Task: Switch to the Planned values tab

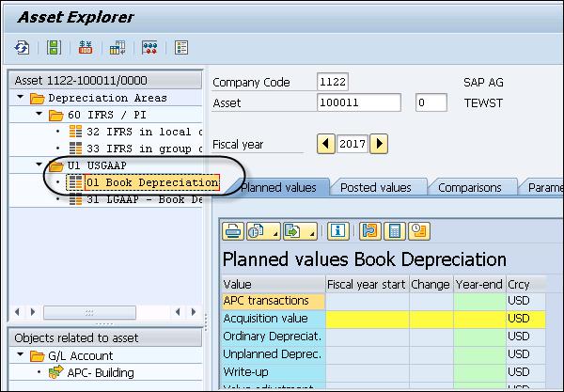Action: 278,187
